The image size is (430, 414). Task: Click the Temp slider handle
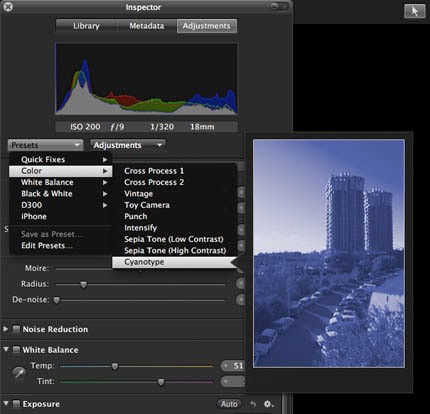pyautogui.click(x=115, y=366)
